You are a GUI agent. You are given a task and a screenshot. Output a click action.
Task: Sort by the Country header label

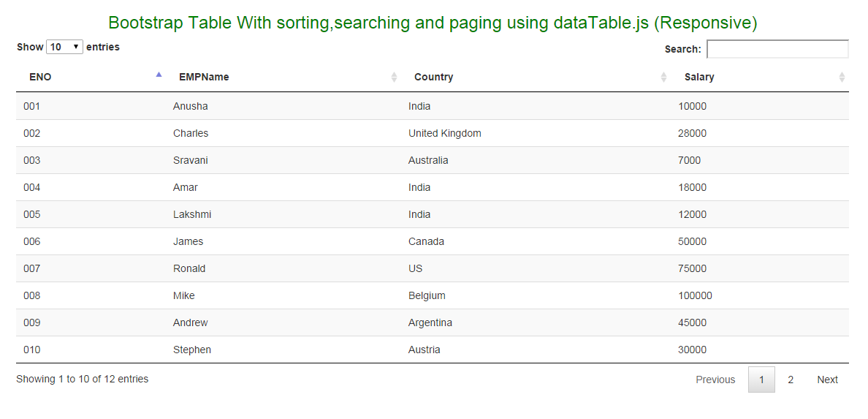point(433,77)
